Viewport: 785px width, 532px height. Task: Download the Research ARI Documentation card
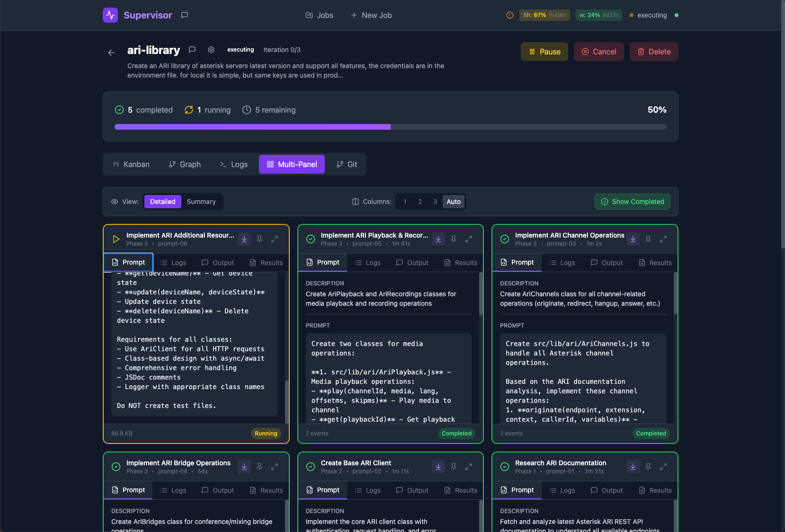tap(633, 467)
